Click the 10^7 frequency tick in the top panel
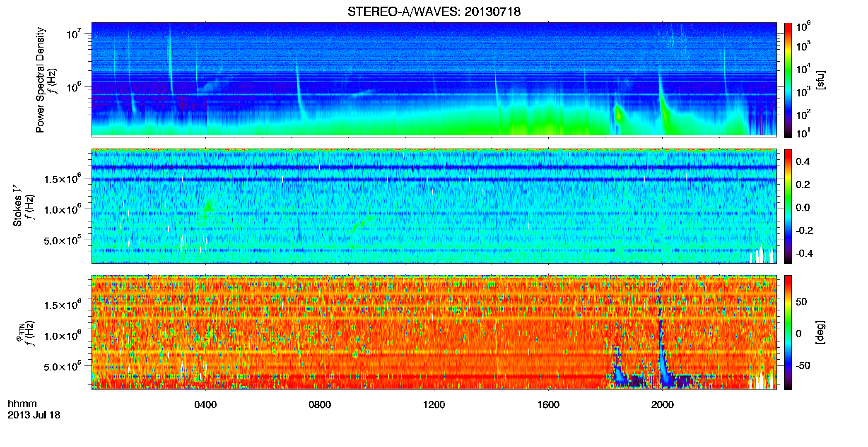868x447 pixels. pyautogui.click(x=74, y=33)
